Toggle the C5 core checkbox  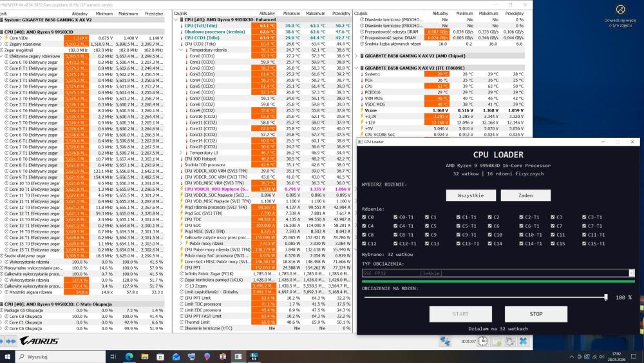pyautogui.click(x=427, y=226)
